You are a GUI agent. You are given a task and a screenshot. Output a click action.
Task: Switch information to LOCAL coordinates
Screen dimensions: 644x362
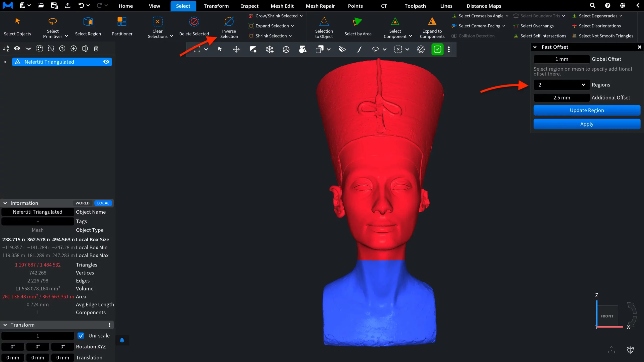pos(103,203)
